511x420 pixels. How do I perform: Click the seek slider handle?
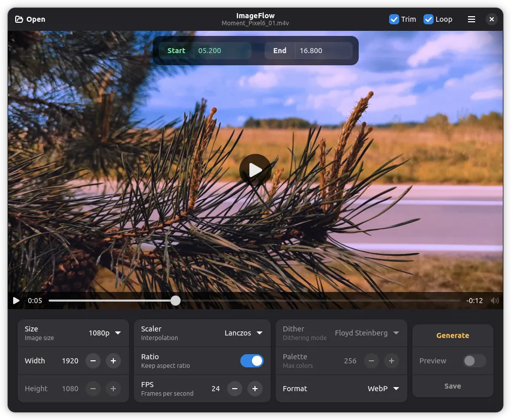coord(176,301)
